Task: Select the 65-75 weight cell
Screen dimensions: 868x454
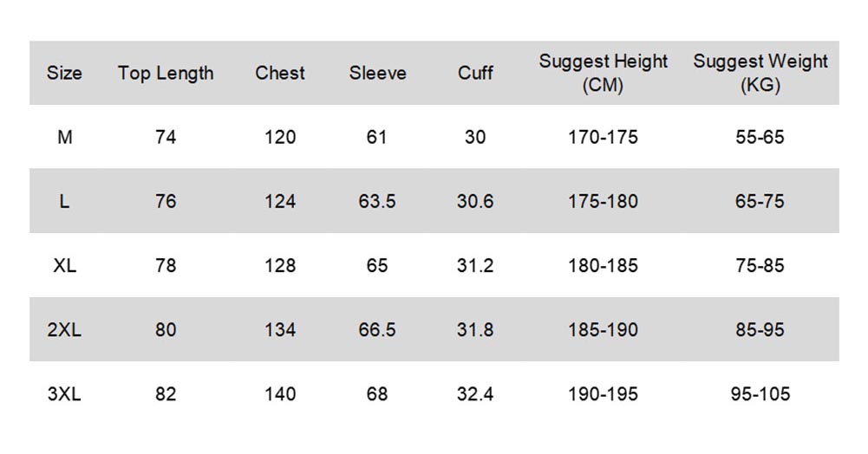Action: pyautogui.click(x=760, y=201)
